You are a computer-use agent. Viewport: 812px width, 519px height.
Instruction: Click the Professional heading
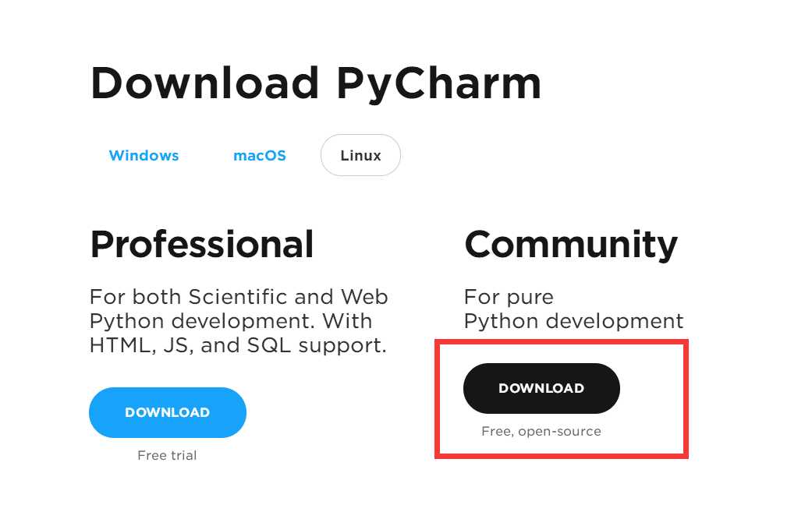coord(202,244)
